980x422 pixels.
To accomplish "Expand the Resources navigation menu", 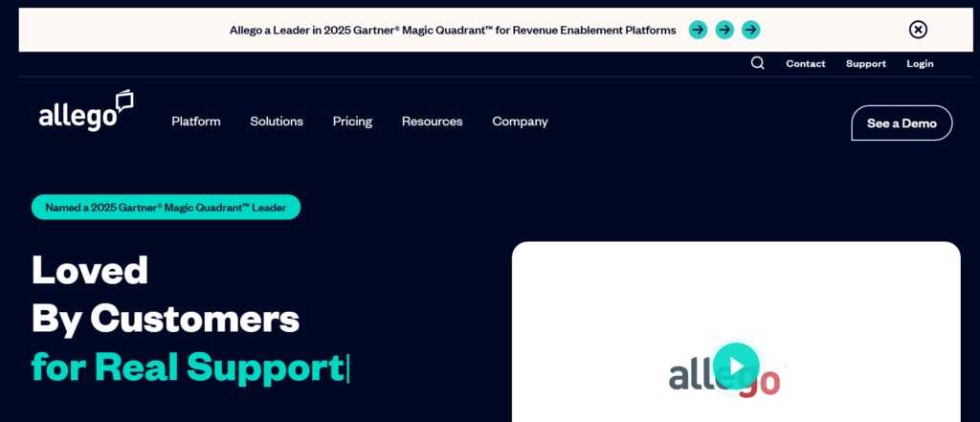I will point(432,122).
